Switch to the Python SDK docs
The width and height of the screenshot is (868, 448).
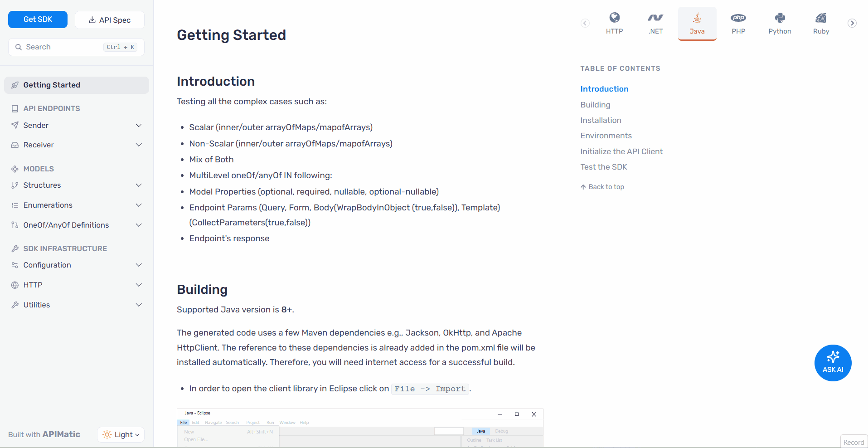[780, 23]
